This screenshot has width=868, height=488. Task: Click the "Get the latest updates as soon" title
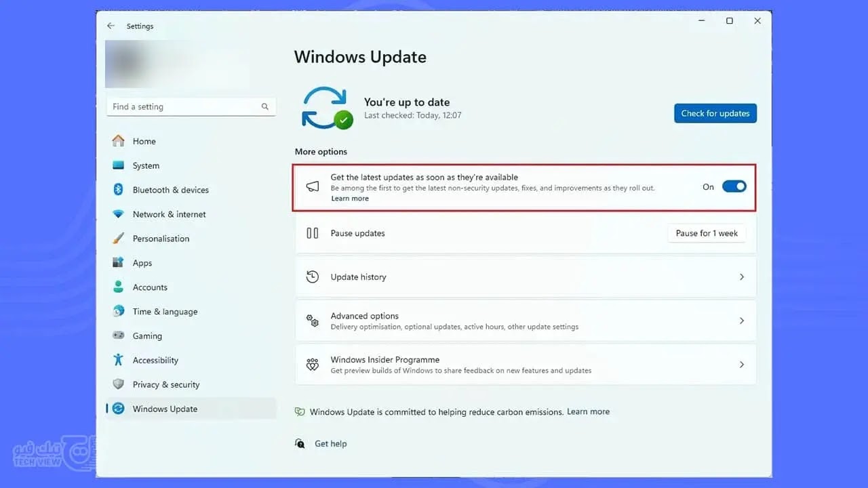coord(424,178)
